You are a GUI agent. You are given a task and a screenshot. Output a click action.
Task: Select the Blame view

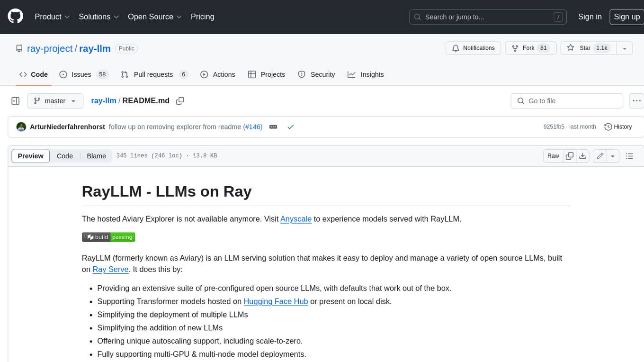tap(96, 156)
